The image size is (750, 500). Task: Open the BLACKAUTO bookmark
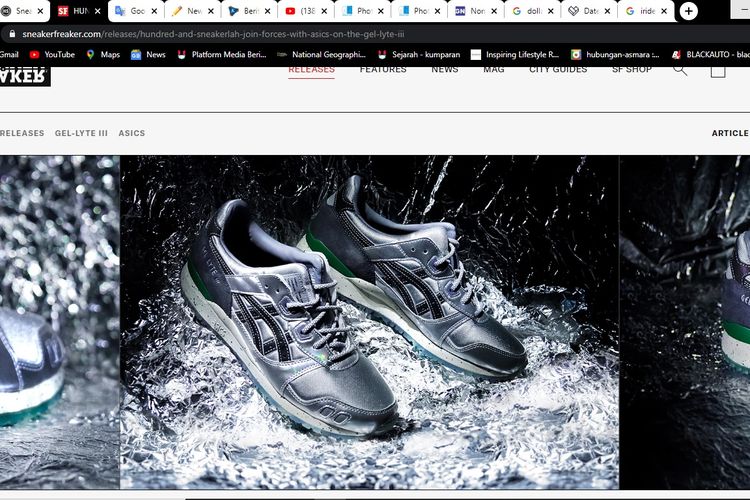coord(710,54)
